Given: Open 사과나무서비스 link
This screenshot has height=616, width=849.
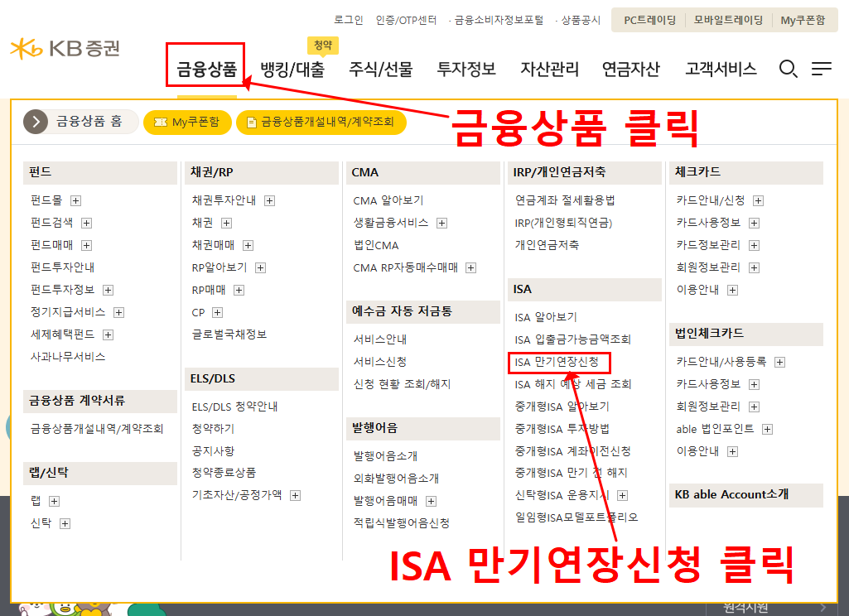Looking at the screenshot, I should pyautogui.click(x=68, y=357).
